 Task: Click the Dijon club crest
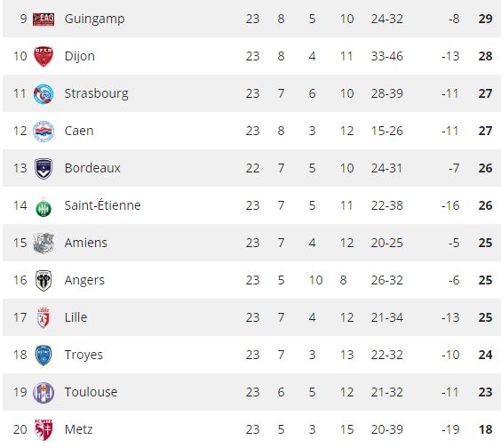tap(44, 56)
